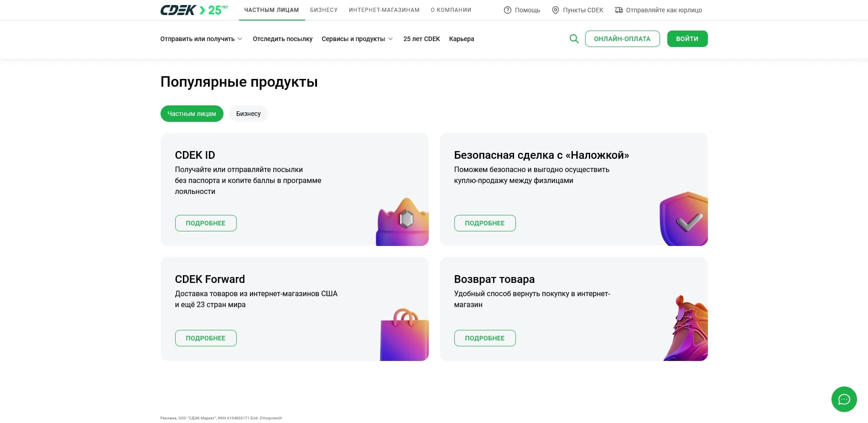
Task: Open Пункты CDEK via location pin icon
Action: tap(555, 10)
